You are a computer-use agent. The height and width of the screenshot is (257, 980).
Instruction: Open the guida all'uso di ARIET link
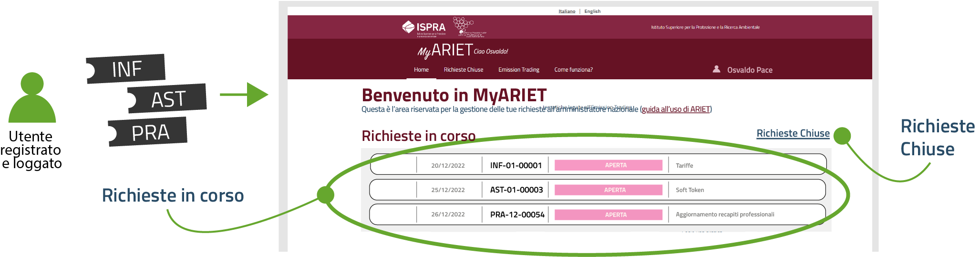(676, 109)
